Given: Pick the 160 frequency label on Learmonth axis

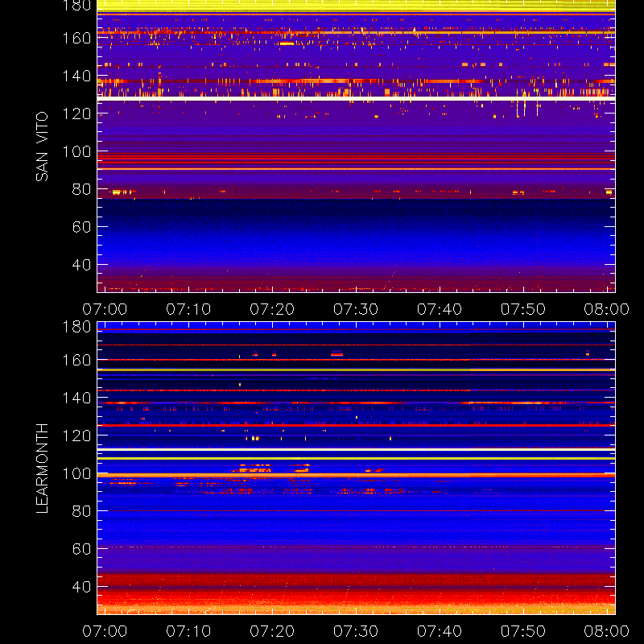Looking at the screenshot, I should (x=76, y=360).
